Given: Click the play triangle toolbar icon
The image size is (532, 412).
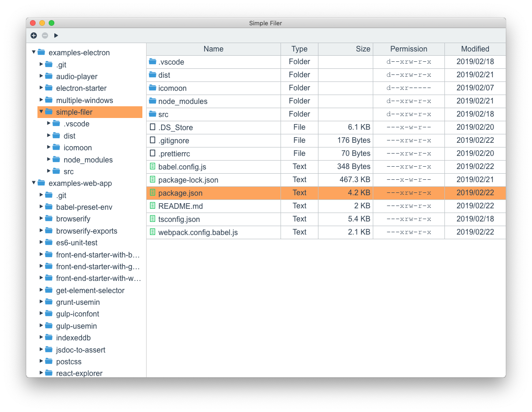Looking at the screenshot, I should coord(56,35).
